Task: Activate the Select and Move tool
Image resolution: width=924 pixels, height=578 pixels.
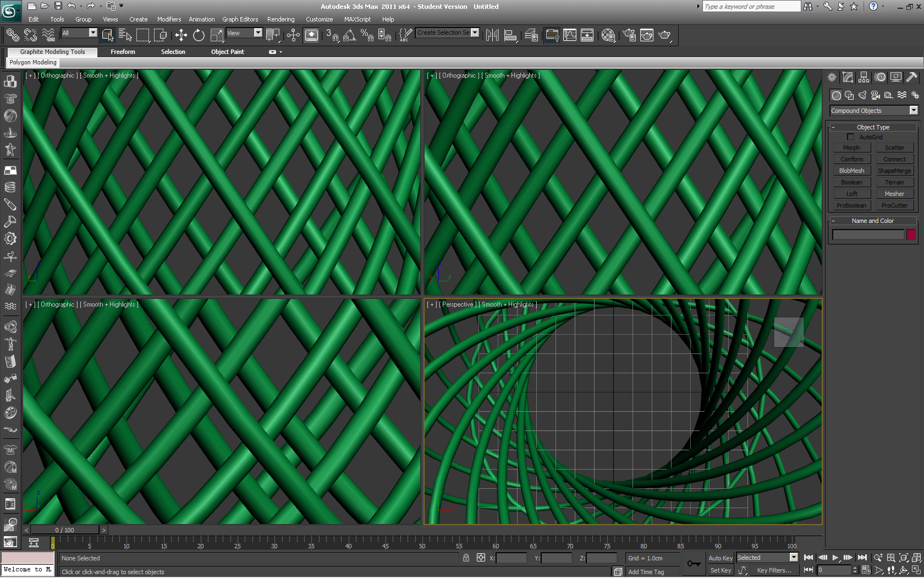Action: (181, 35)
